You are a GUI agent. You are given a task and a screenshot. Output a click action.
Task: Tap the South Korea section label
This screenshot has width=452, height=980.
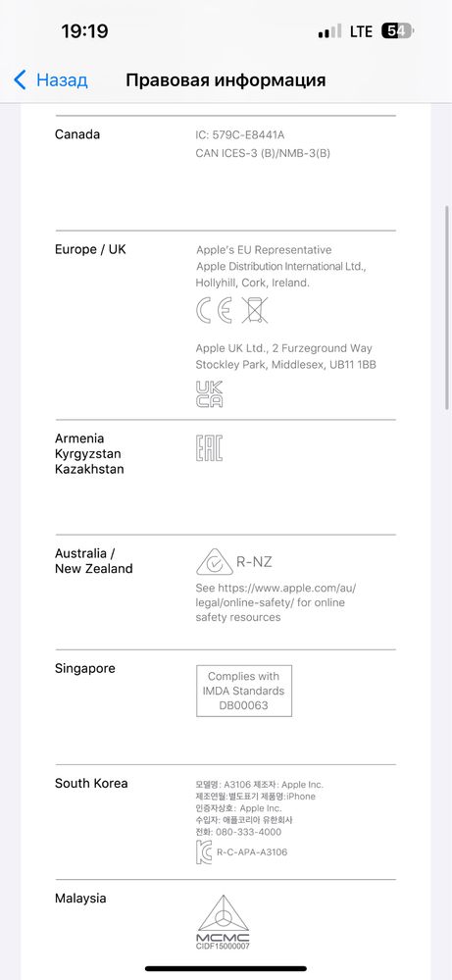(91, 783)
